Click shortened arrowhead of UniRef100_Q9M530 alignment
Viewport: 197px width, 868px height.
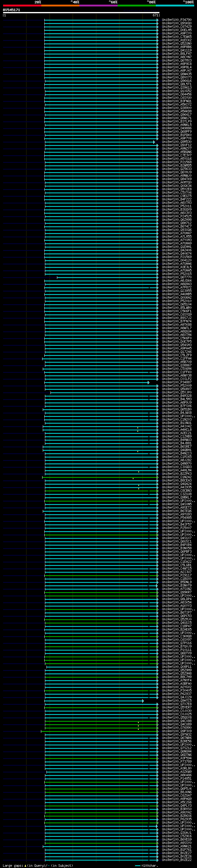pyautogui.click(x=154, y=142)
